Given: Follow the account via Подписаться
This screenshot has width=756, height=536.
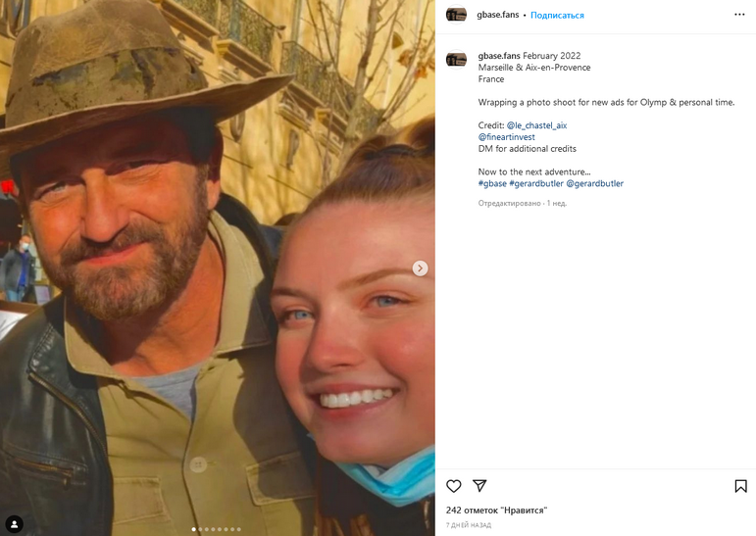Looking at the screenshot, I should pos(557,16).
